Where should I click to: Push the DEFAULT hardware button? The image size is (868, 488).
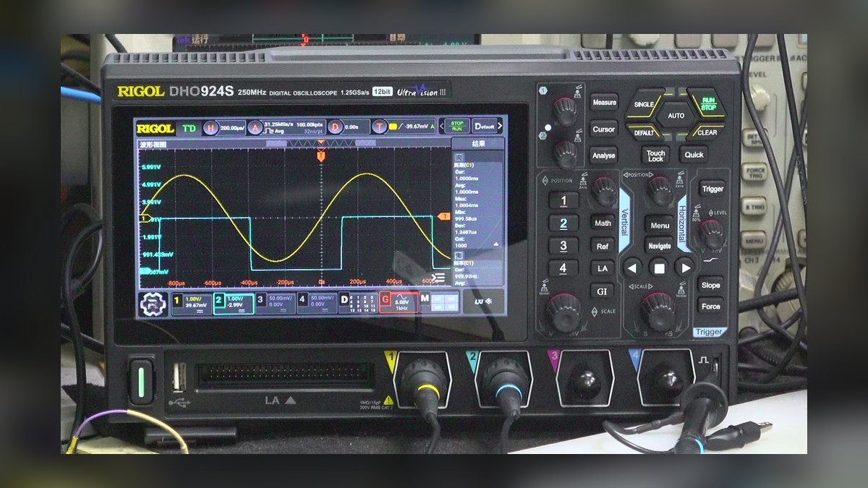[x=644, y=132]
